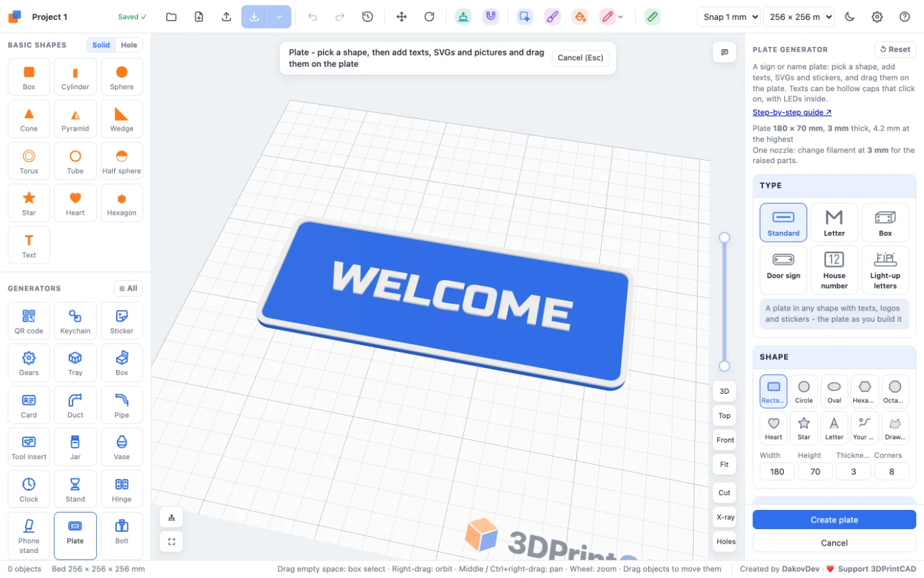Switch viewport to Top view
The width and height of the screenshot is (924, 578).
click(x=724, y=415)
